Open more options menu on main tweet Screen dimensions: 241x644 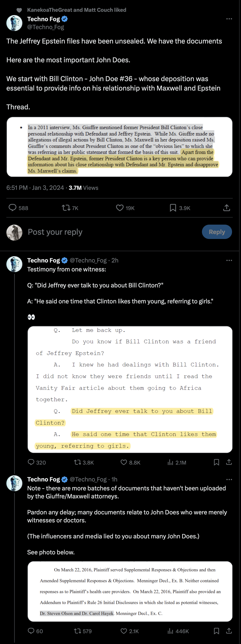click(x=229, y=19)
